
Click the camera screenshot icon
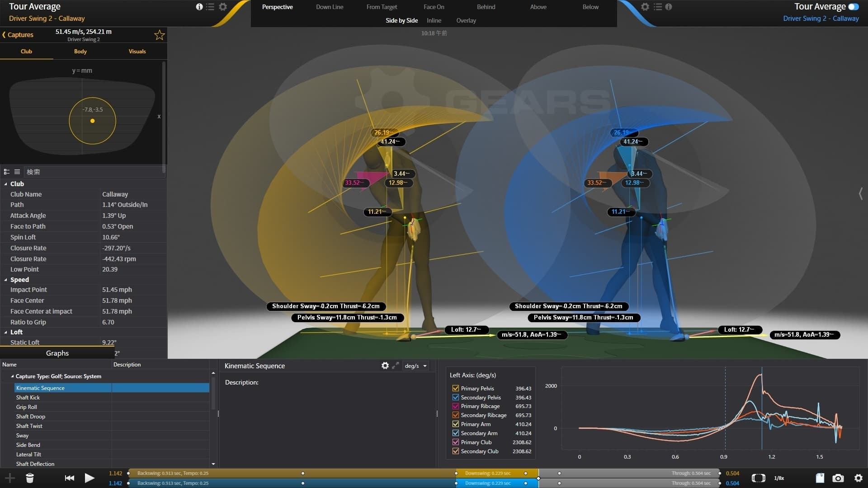tap(838, 478)
